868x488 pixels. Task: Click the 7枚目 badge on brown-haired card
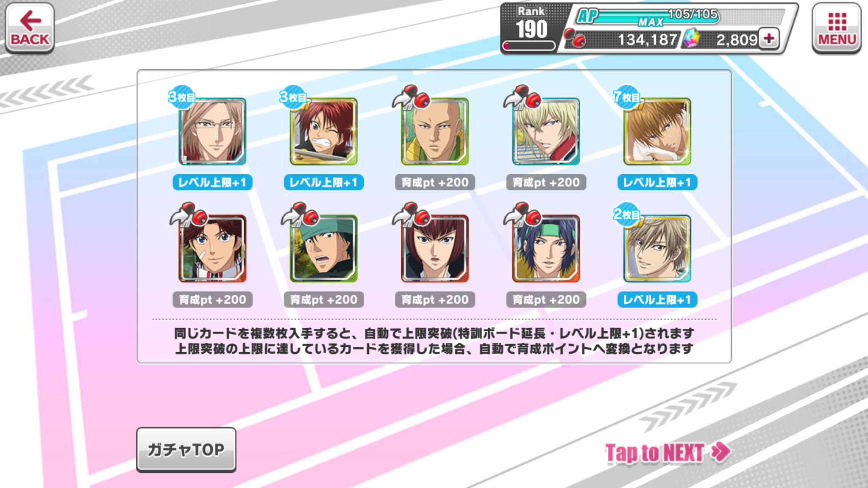[x=627, y=97]
